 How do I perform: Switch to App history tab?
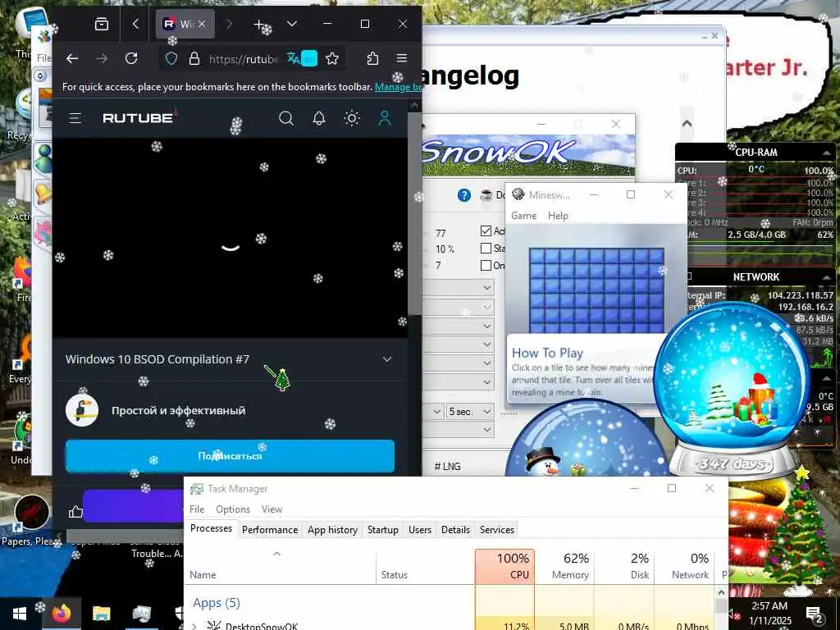pos(332,529)
